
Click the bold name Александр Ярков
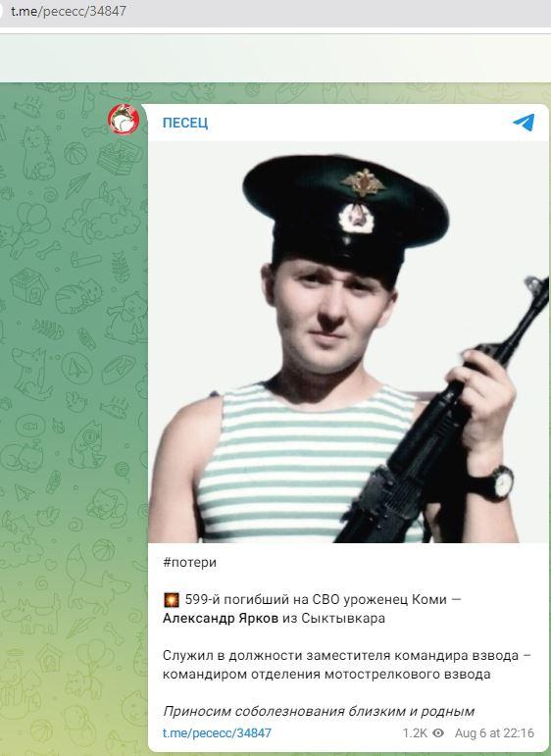(x=221, y=618)
